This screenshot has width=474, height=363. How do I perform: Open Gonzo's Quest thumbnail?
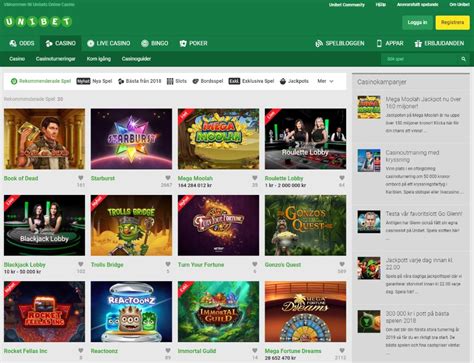tap(305, 225)
